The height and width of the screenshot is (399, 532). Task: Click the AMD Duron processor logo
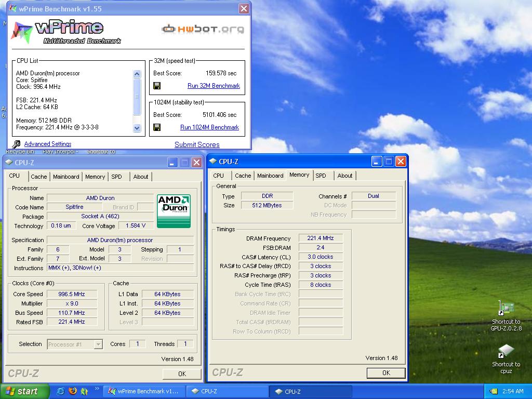(x=174, y=211)
